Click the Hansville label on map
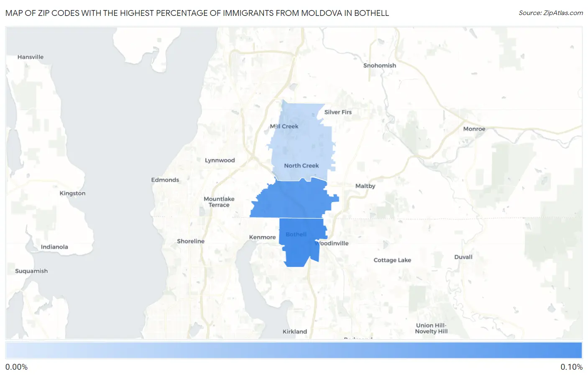The height and width of the screenshot is (376, 588). tap(31, 57)
